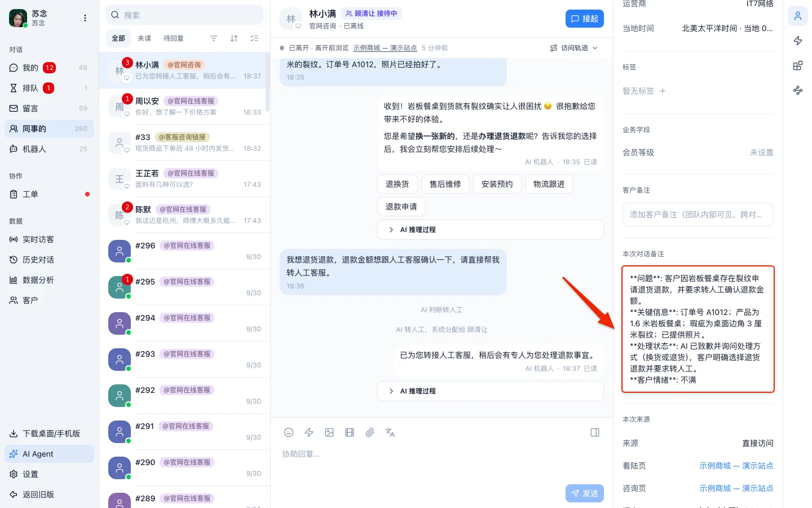
Task: Click the insert image icon in composer
Action: [329, 432]
